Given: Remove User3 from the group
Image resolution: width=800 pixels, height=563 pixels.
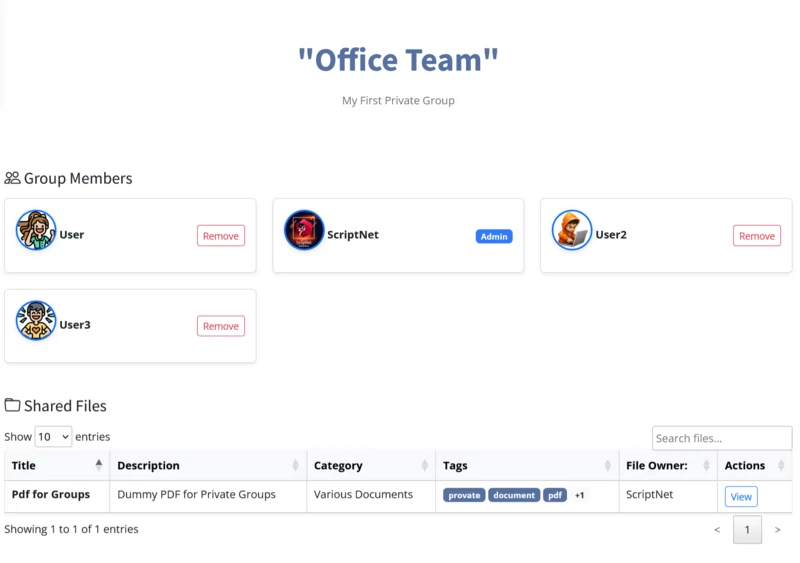Looking at the screenshot, I should (x=220, y=326).
